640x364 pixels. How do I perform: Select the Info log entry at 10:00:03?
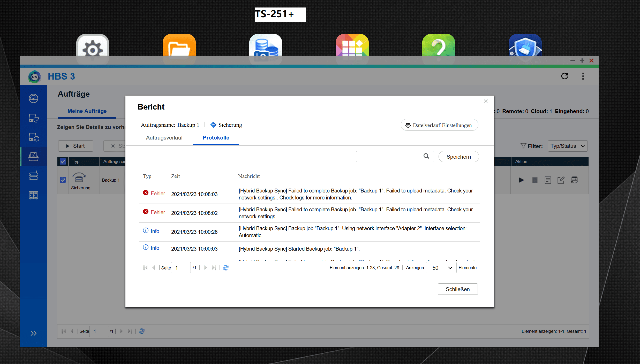(309, 249)
